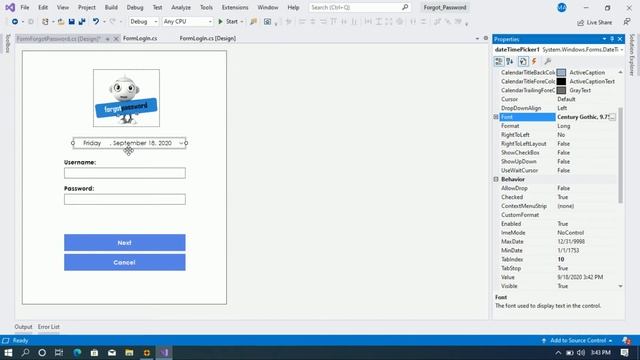Show Events with the lightning bolt icon
The height and width of the screenshot is (360, 640).
[534, 61]
